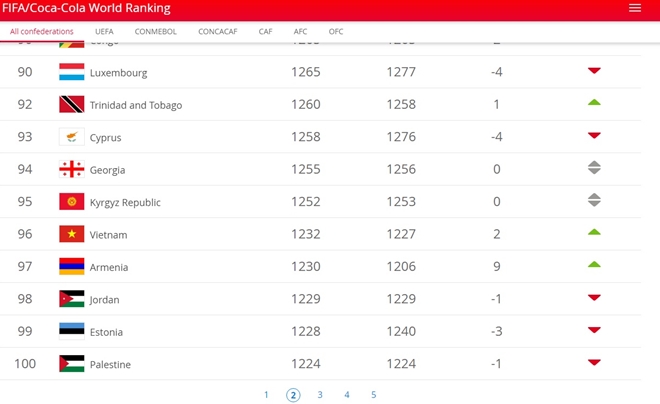This screenshot has width=660, height=404.
Task: Click the Armenia flag icon
Action: [72, 266]
